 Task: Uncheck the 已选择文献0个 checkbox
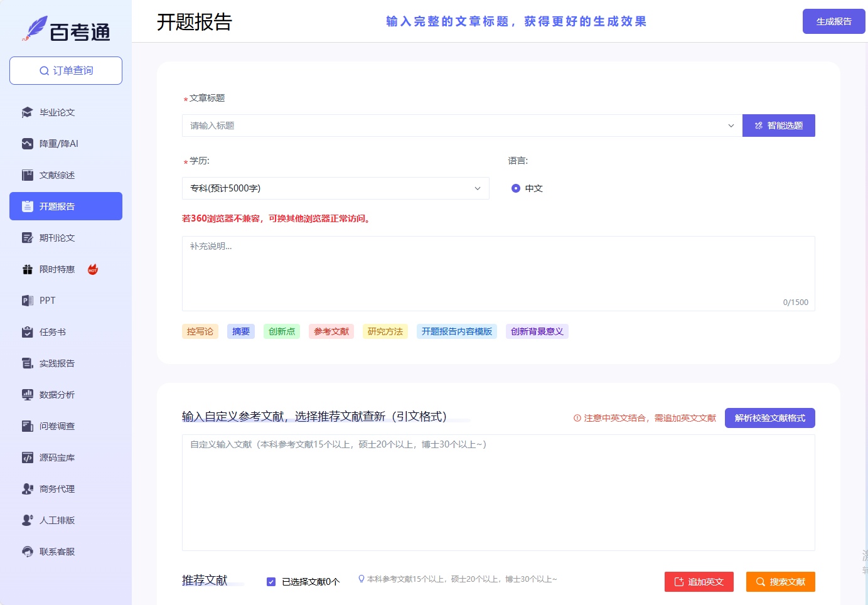coord(271,582)
